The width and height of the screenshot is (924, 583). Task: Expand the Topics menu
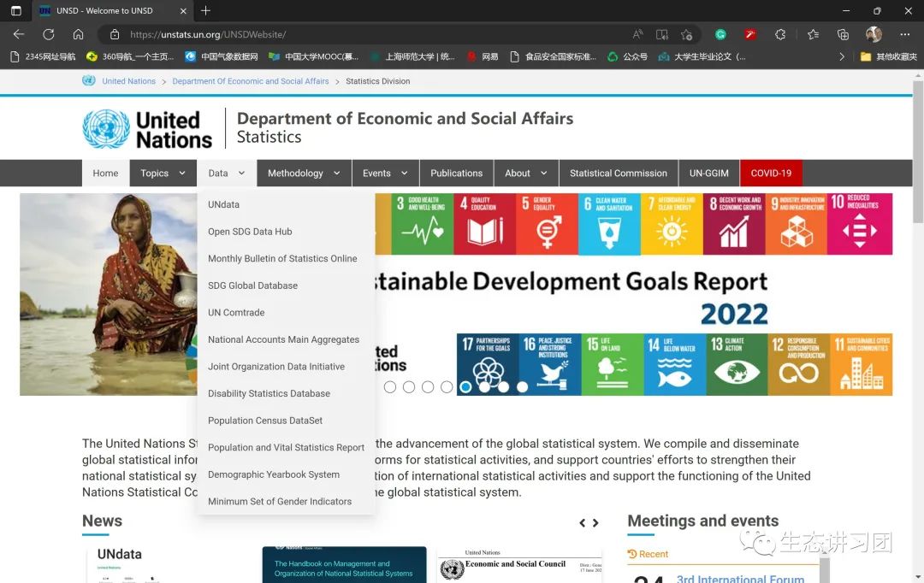click(x=163, y=174)
